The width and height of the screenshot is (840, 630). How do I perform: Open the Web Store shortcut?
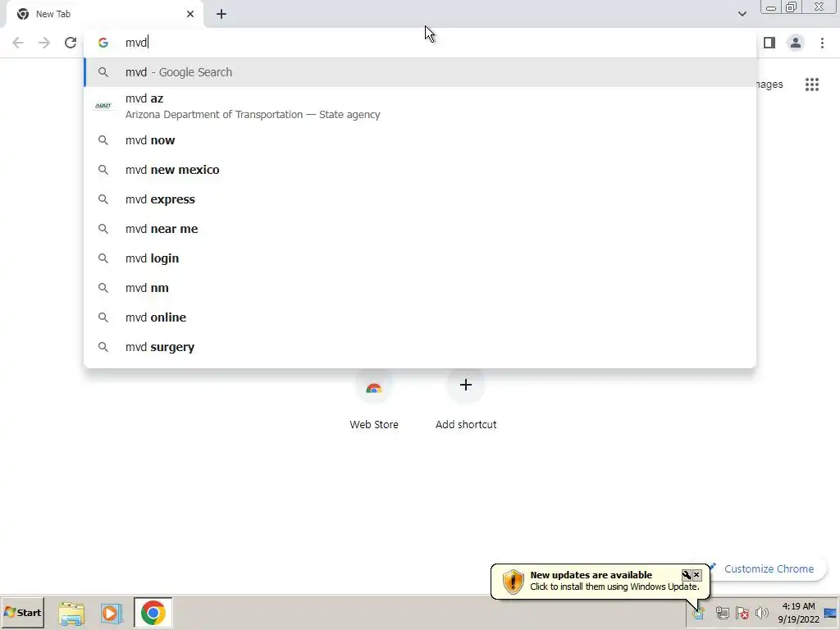374,399
